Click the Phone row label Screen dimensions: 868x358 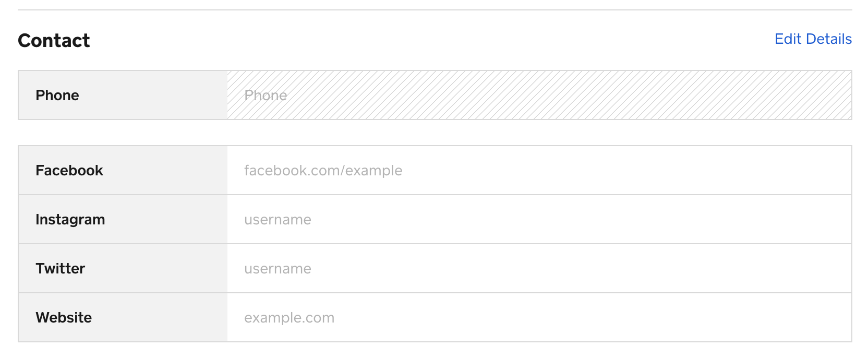57,96
